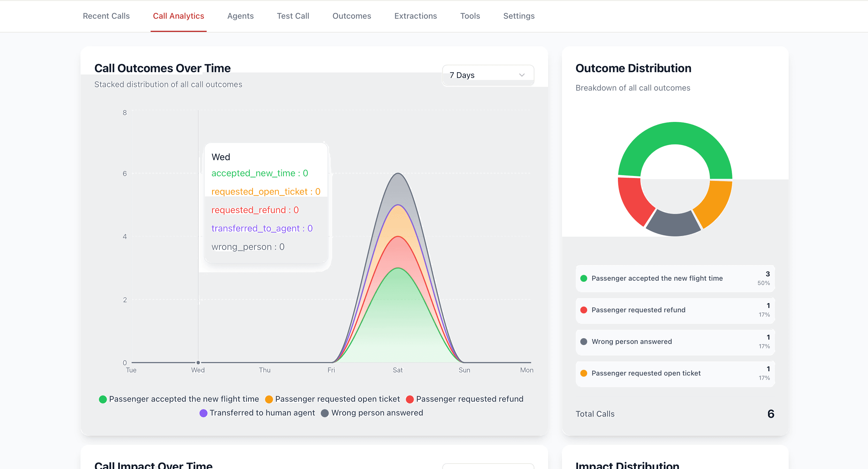Toggle red requested refund chart legend dot

pyautogui.click(x=410, y=399)
